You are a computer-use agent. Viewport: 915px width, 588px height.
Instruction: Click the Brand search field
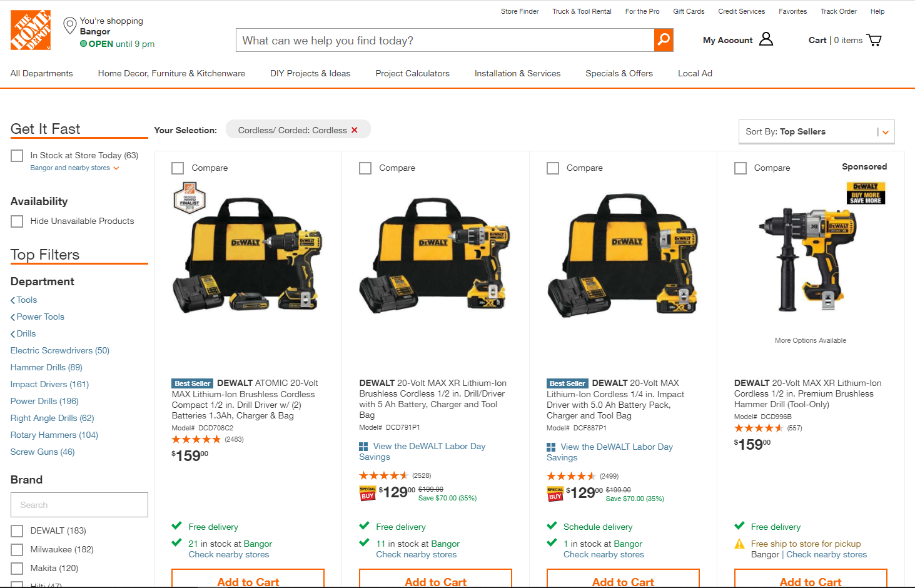[x=79, y=505]
